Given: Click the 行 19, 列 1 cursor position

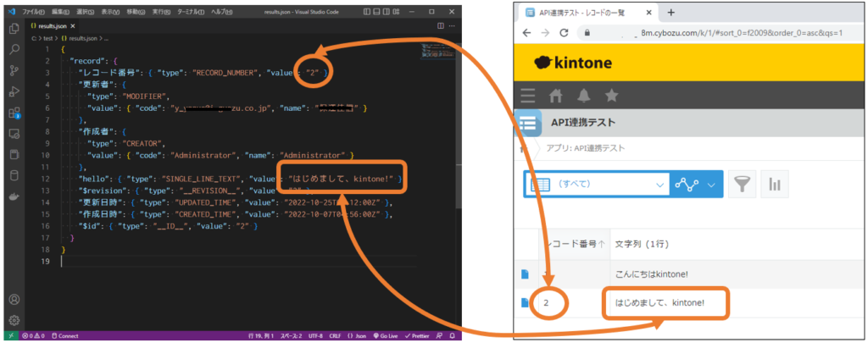Looking at the screenshot, I should click(x=261, y=336).
